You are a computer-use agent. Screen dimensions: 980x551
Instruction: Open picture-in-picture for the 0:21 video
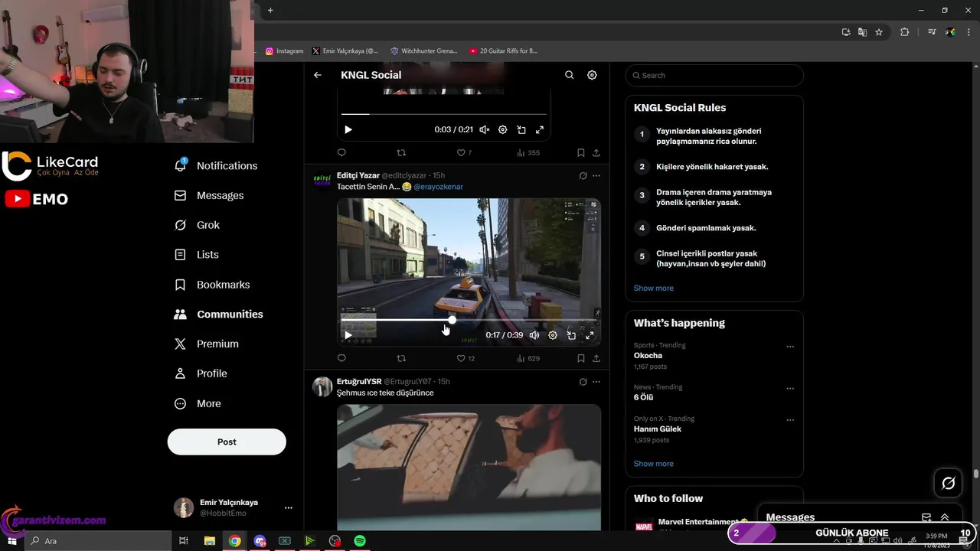[x=521, y=129]
